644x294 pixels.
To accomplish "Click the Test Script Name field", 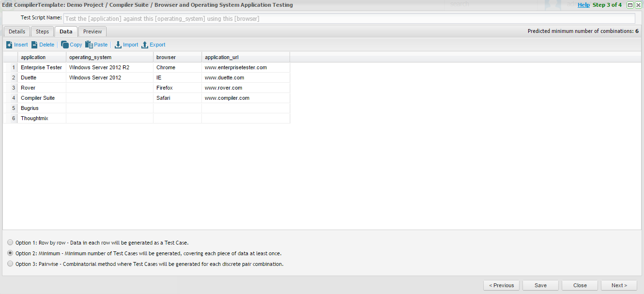I will [348, 18].
